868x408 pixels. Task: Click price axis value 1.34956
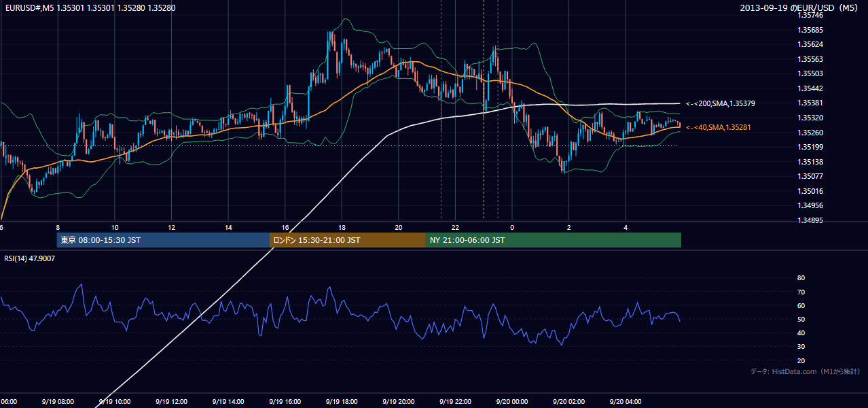pyautogui.click(x=809, y=205)
